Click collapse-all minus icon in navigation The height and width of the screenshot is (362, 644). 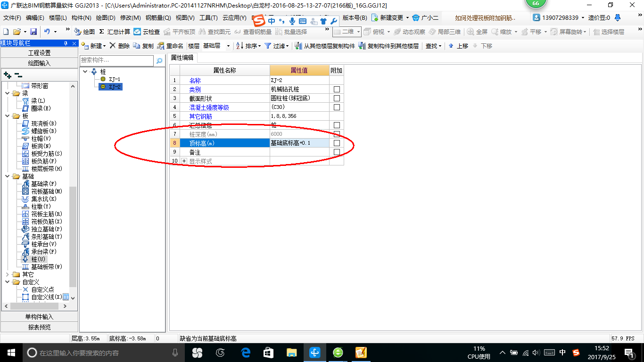coord(18,75)
